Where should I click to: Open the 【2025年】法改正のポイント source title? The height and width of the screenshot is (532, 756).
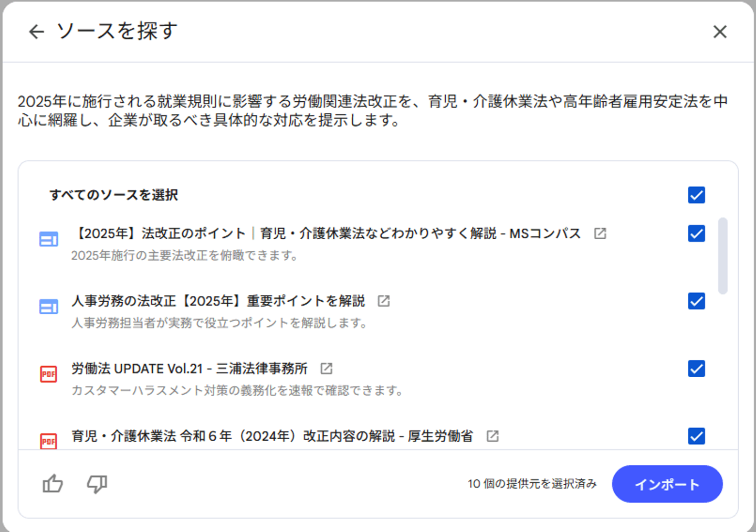(327, 233)
